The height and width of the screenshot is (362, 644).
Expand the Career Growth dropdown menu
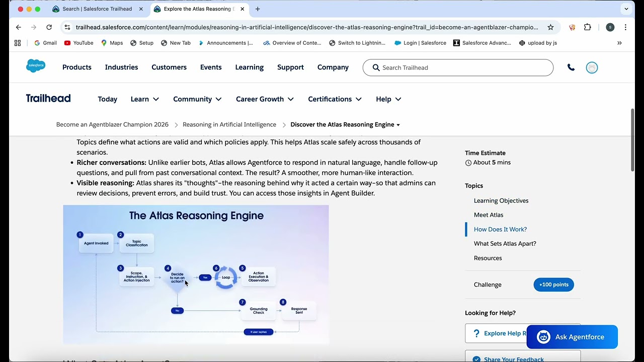tap(265, 99)
